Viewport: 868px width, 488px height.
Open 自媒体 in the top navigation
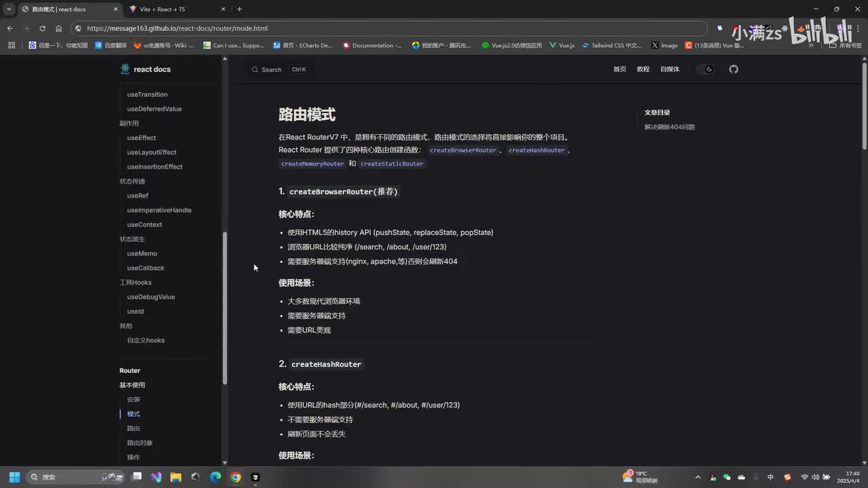(x=669, y=69)
